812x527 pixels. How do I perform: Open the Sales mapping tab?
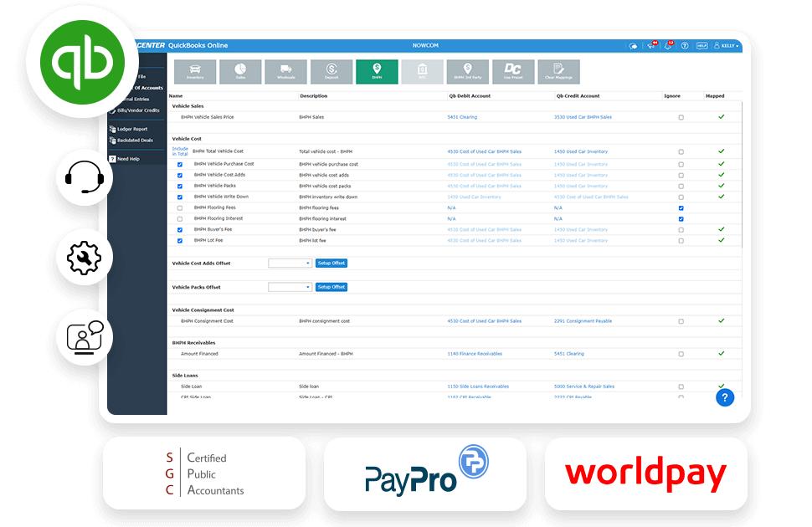tap(240, 71)
